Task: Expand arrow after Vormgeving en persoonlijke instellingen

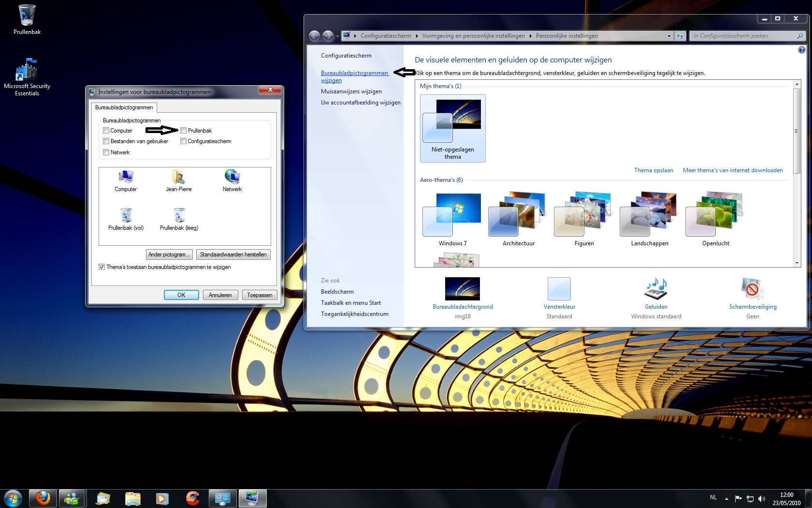Action: coord(530,36)
